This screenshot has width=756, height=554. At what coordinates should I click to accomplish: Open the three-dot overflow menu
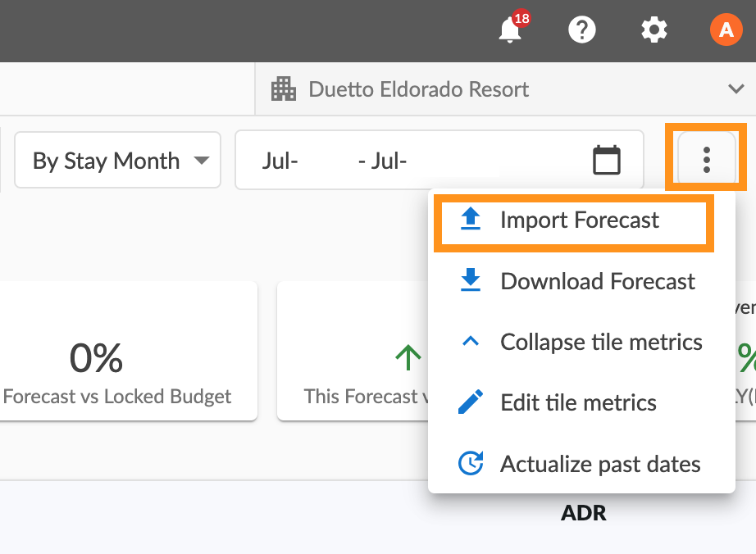point(707,158)
